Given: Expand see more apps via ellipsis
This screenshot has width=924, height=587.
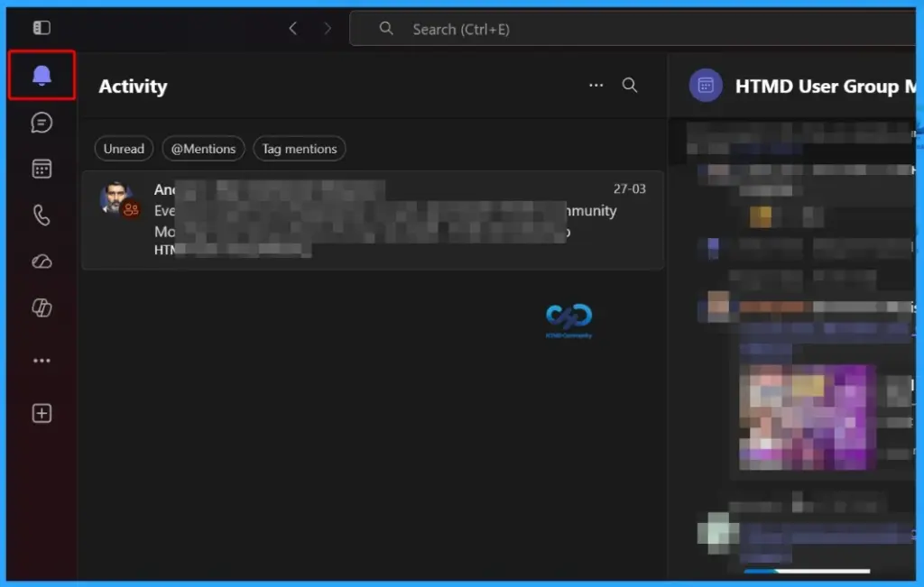Looking at the screenshot, I should 42,360.
